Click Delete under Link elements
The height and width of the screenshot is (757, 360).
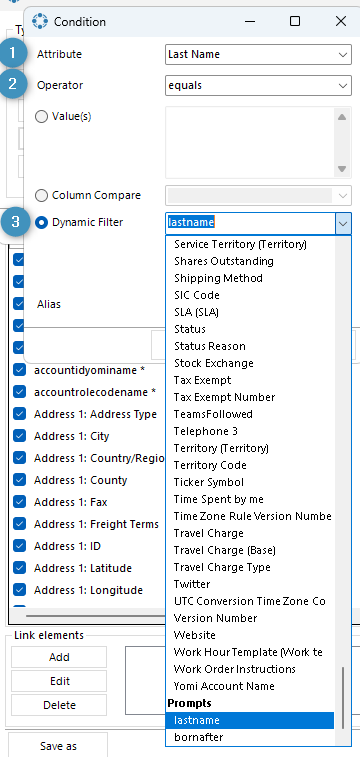click(59, 705)
